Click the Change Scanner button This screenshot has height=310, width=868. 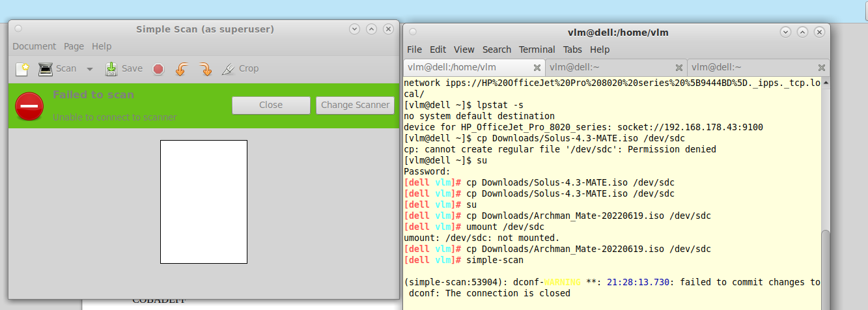point(355,105)
